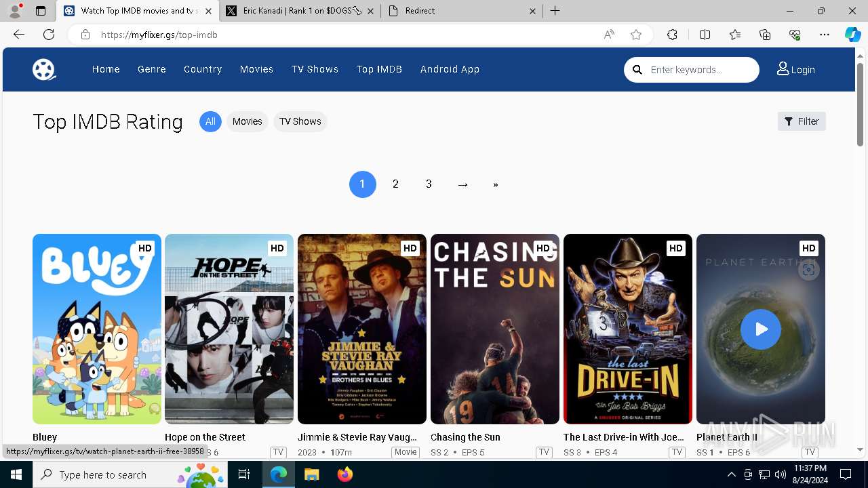Go to Home in navigation
The image size is (868, 488).
tap(106, 69)
